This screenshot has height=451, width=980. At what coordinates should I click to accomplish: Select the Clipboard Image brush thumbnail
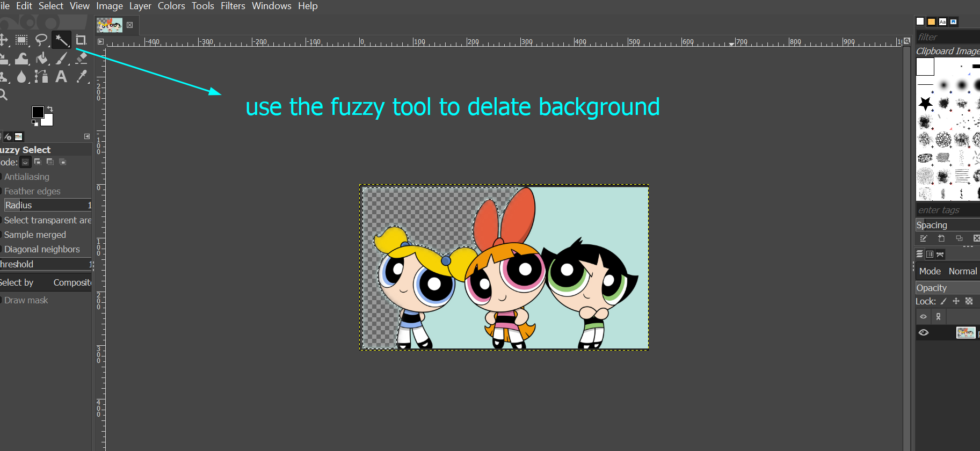click(x=925, y=67)
